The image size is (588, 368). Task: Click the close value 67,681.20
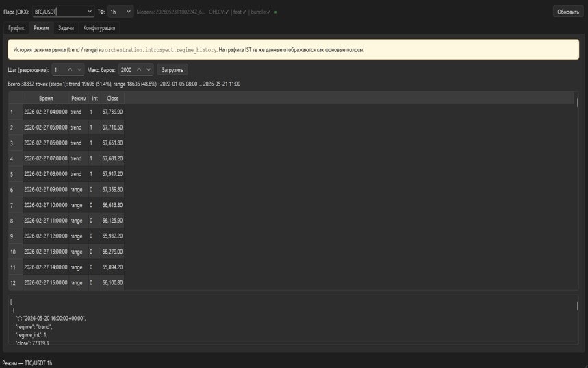click(112, 158)
